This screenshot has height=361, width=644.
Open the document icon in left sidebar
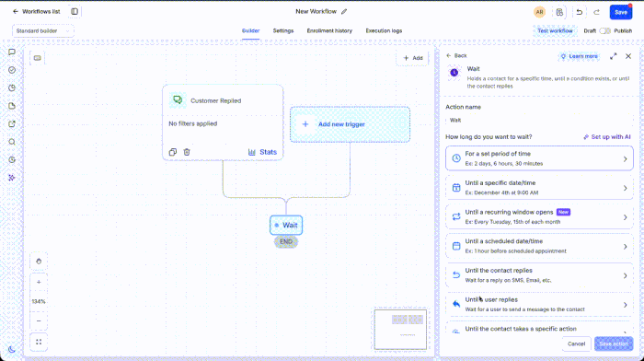(12, 106)
